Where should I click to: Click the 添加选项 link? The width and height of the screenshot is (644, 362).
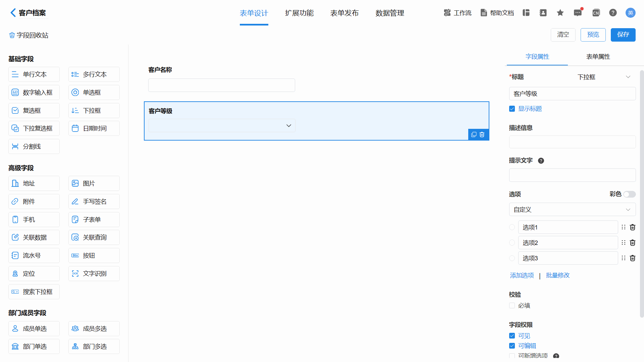coord(522,275)
